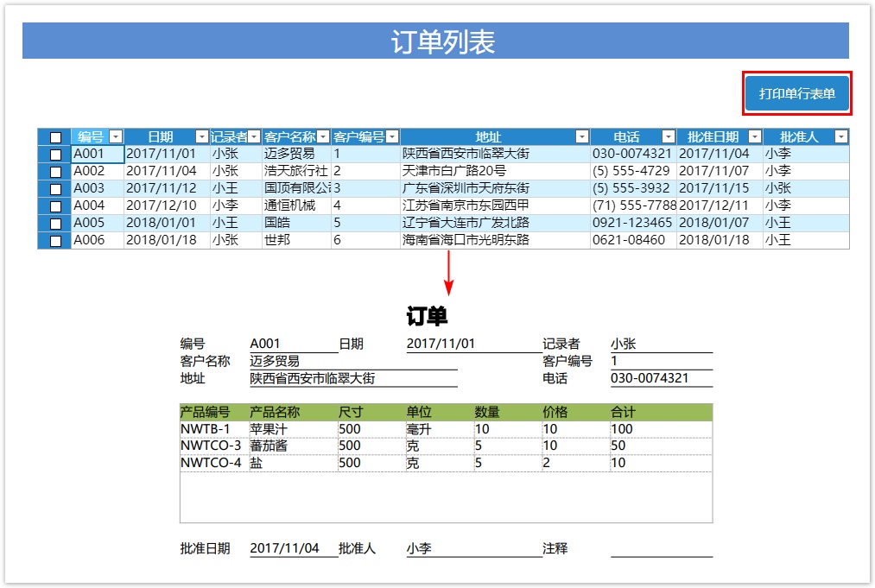
Task: Select approval date 2017/11/07
Action: click(x=720, y=171)
